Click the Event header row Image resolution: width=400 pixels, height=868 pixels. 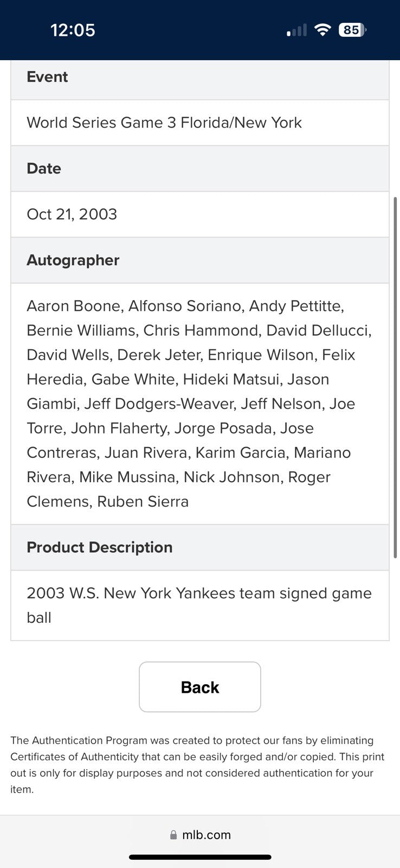pyautogui.click(x=200, y=77)
